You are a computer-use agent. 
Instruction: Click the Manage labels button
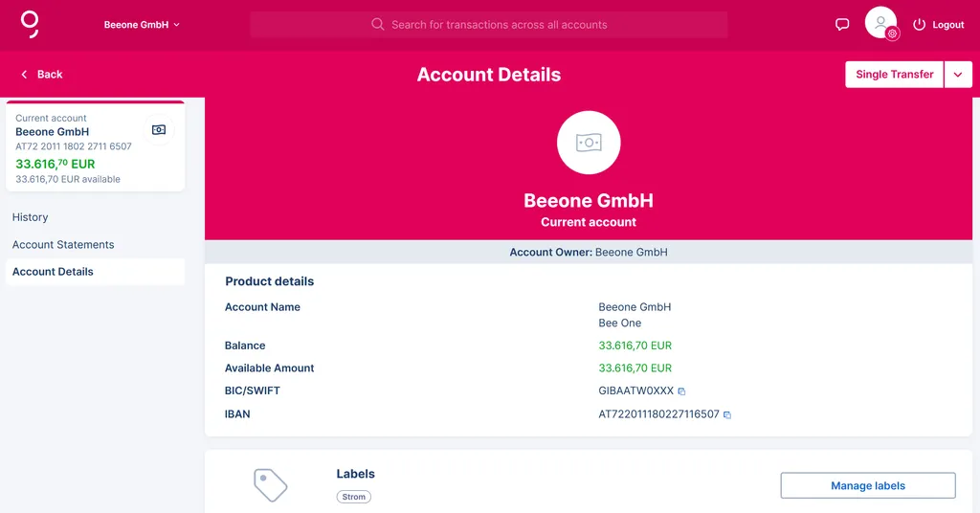(x=867, y=485)
